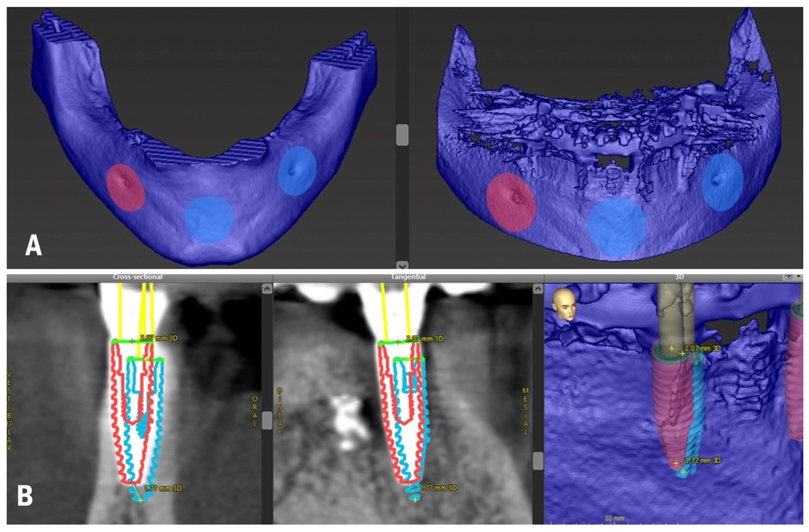Select the 3D view header
This screenshot has width=809, height=532.
pyautogui.click(x=679, y=277)
